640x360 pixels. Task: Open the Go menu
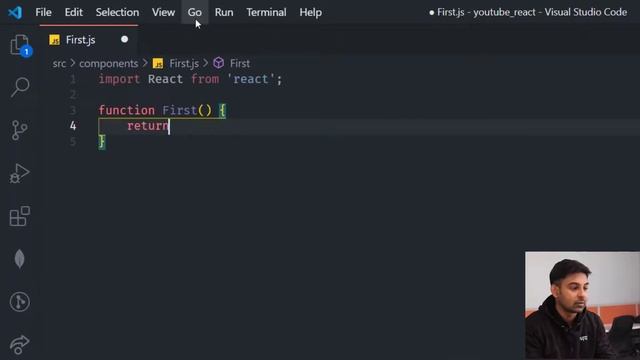(x=195, y=12)
